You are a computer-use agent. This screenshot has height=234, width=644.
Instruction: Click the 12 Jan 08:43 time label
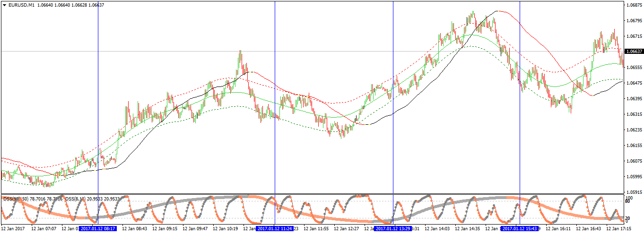[134, 229]
